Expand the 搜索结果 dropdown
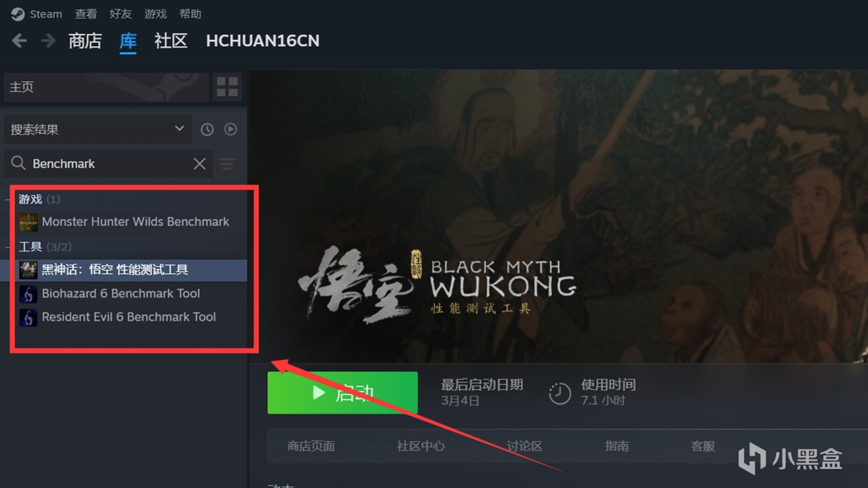 tap(98, 129)
